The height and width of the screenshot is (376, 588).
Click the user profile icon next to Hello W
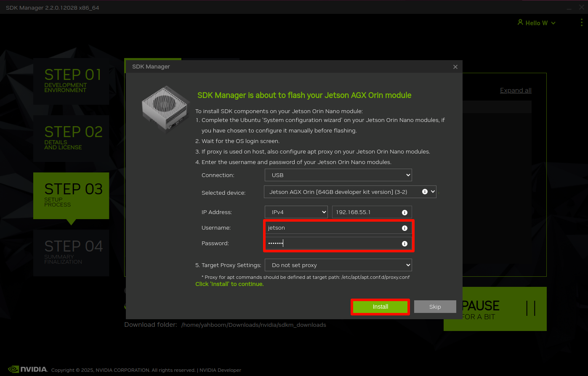point(520,22)
